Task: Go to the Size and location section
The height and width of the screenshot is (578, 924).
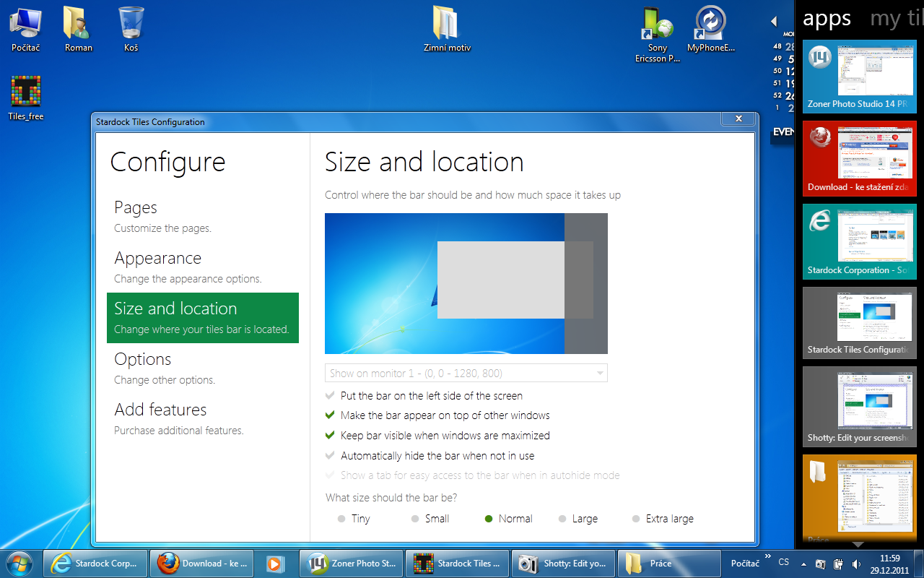Action: [x=203, y=318]
